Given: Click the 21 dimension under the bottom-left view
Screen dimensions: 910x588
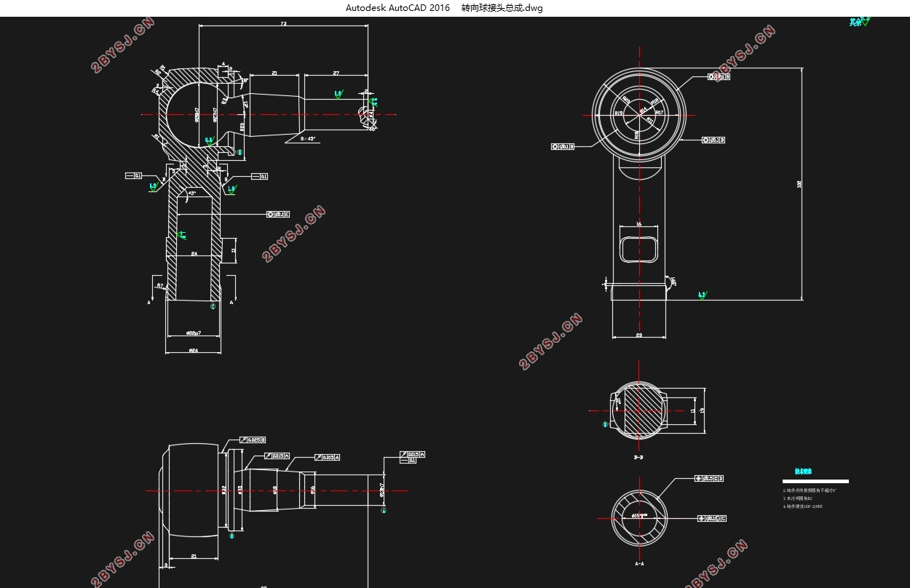Looking at the screenshot, I should (x=194, y=557).
